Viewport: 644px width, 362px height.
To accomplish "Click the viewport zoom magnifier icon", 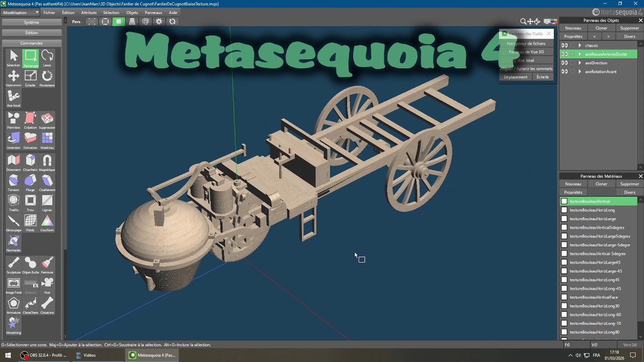I will pos(523,22).
